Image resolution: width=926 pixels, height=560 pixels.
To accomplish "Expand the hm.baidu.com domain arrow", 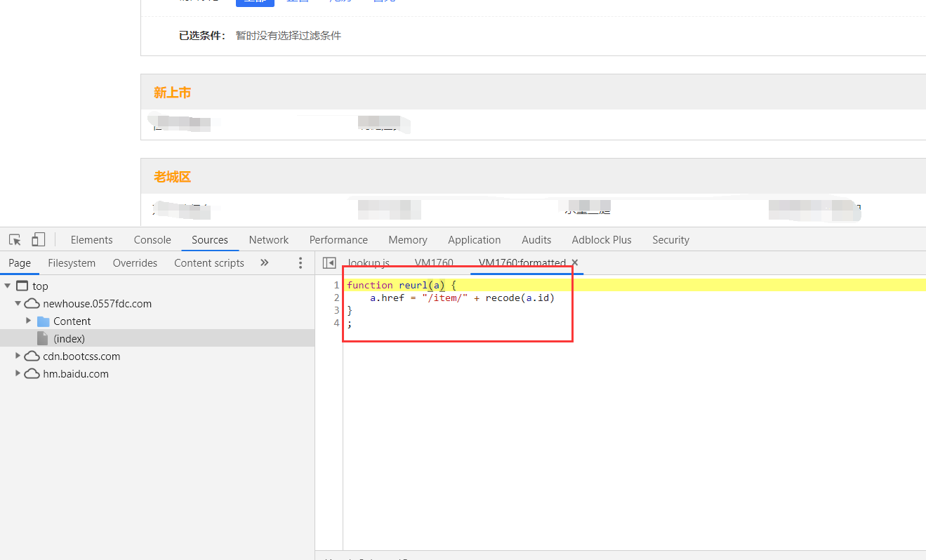I will click(x=18, y=373).
